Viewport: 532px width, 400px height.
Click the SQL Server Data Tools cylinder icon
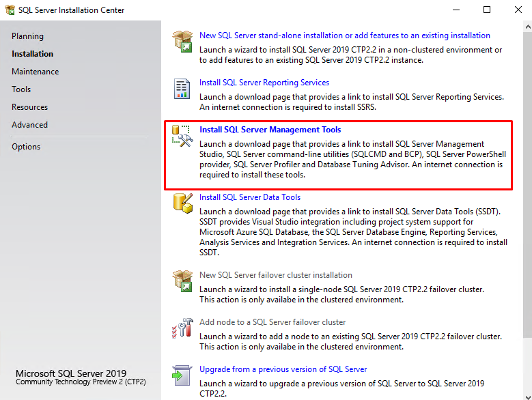[x=183, y=203]
